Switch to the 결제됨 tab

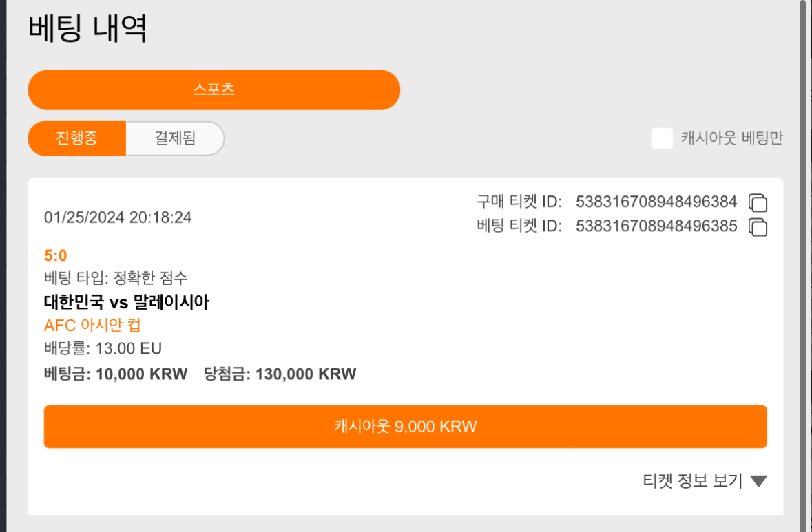pyautogui.click(x=175, y=138)
